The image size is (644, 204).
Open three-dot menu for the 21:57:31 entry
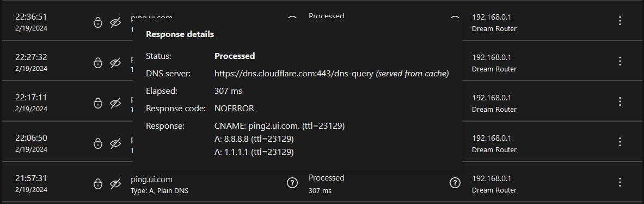[620, 182]
